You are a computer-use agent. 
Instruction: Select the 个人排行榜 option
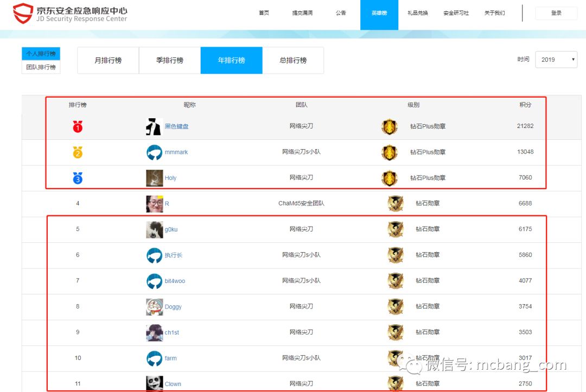click(41, 53)
